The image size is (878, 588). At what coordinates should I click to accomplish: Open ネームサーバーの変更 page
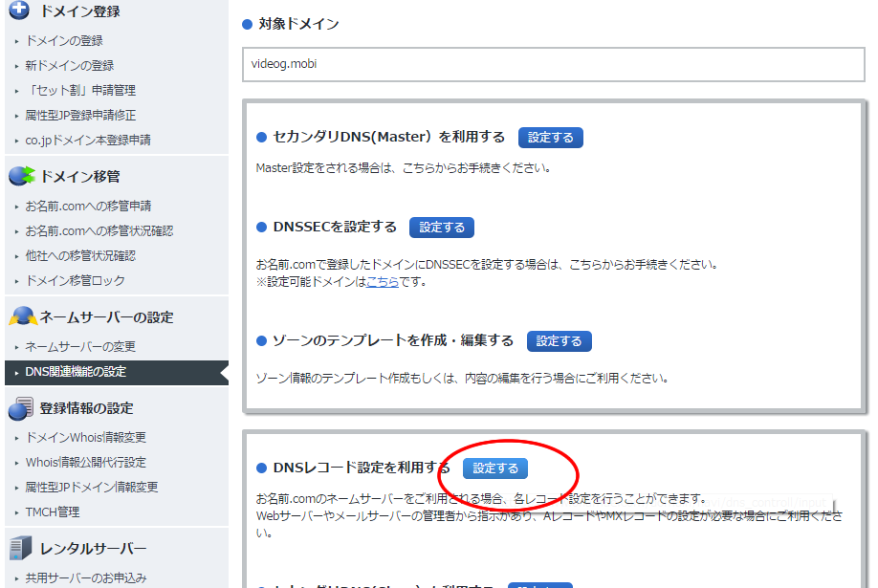(x=80, y=346)
